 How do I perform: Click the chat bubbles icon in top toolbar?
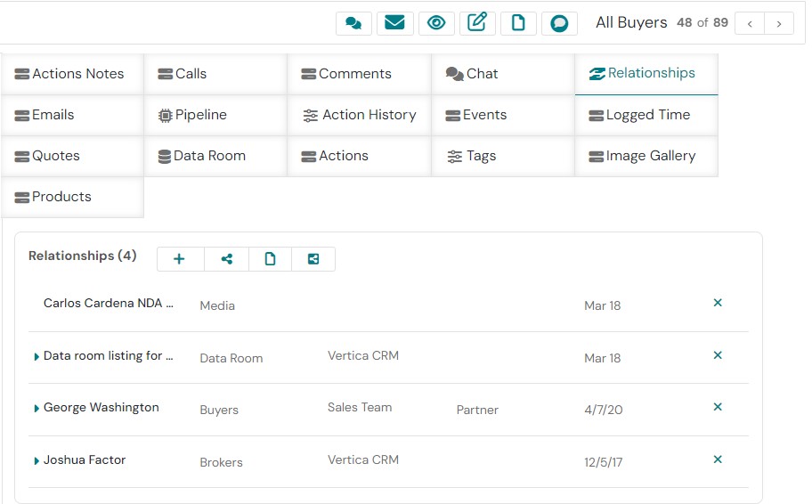[x=353, y=23]
